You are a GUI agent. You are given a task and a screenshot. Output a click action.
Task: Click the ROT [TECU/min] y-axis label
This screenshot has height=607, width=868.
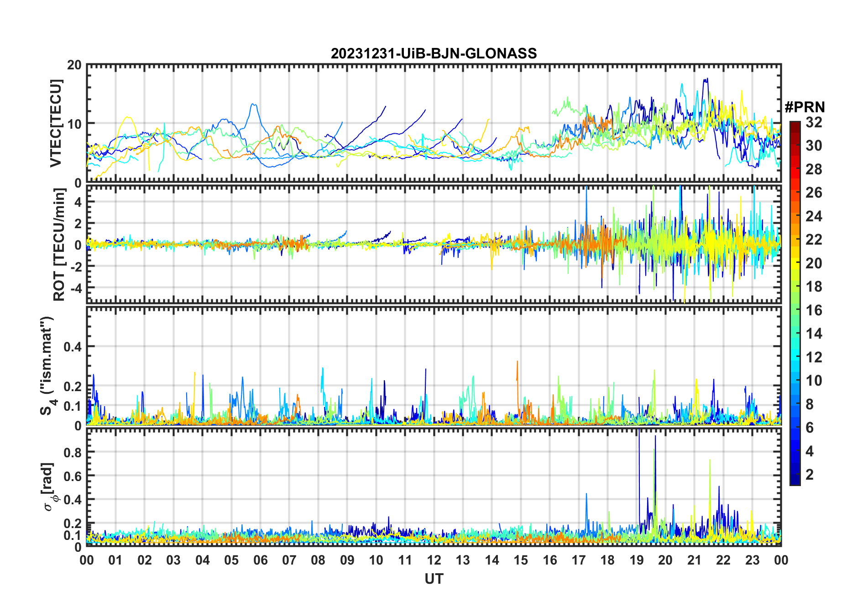(x=59, y=244)
